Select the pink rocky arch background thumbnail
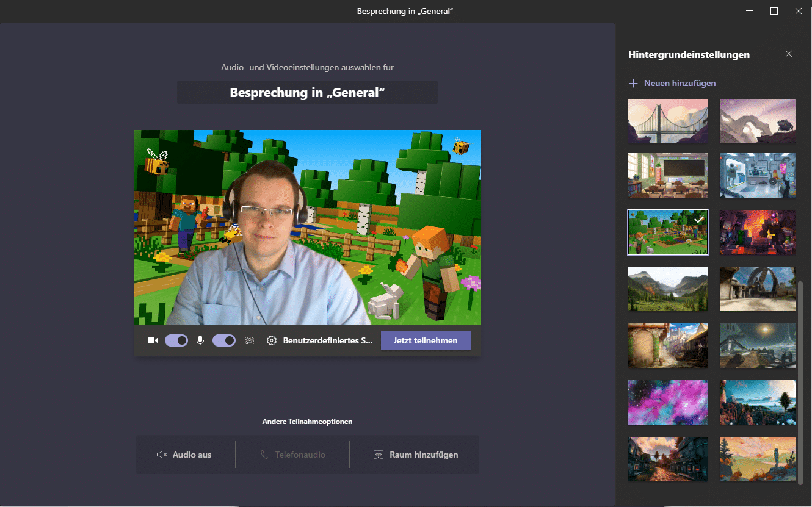Viewport: 812px width, 507px height. pyautogui.click(x=758, y=121)
